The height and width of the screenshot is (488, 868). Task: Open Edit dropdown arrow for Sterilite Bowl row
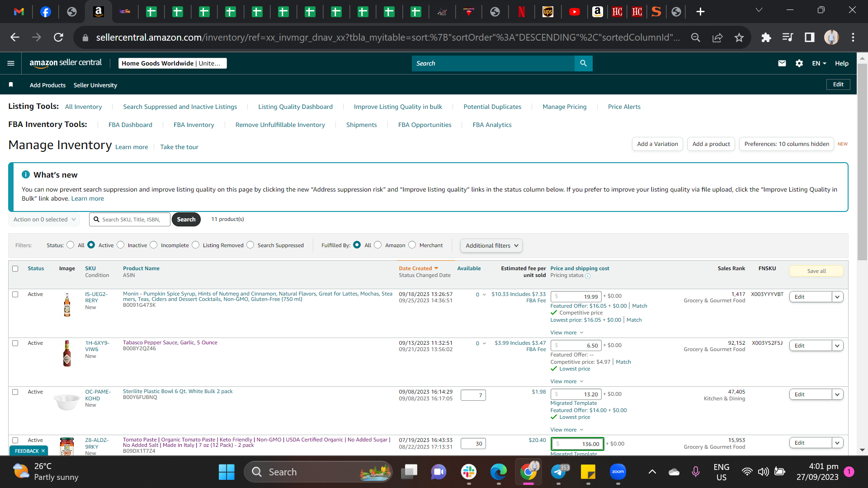[x=837, y=394]
